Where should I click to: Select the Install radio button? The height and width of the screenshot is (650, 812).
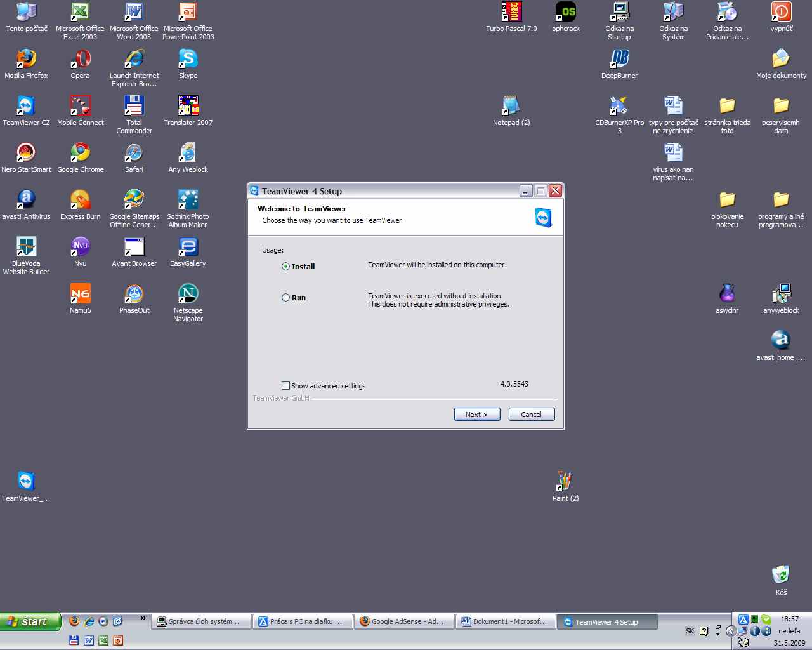(x=285, y=267)
